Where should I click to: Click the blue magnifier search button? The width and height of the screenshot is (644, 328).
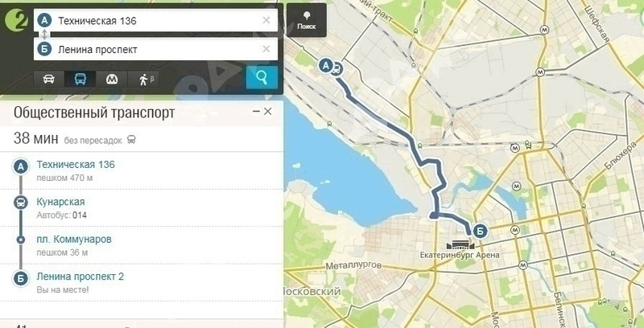point(262,77)
